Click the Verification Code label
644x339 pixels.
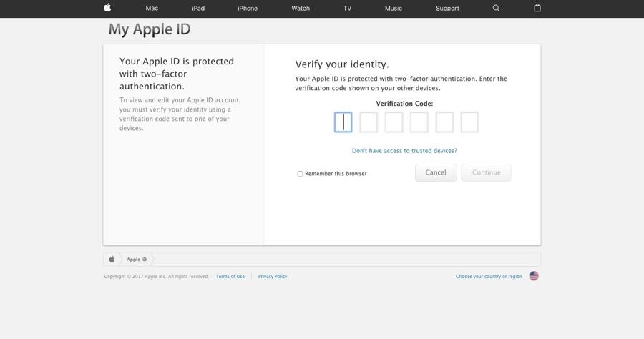pos(404,104)
